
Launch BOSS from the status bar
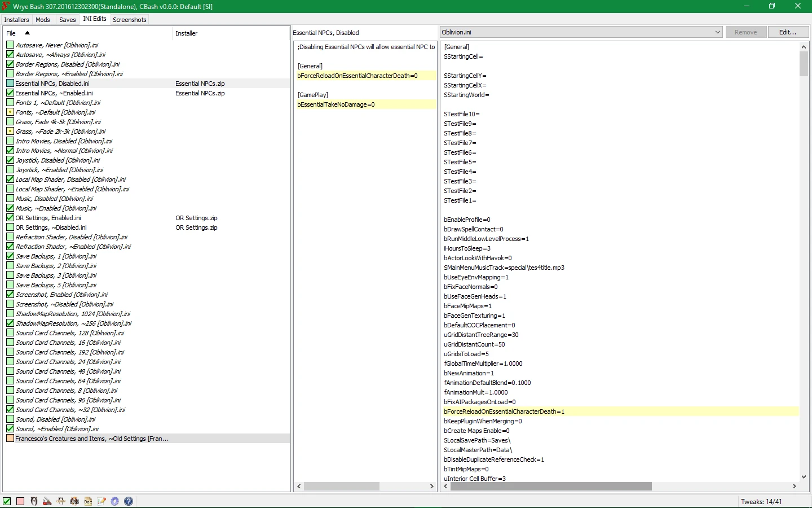(74, 501)
